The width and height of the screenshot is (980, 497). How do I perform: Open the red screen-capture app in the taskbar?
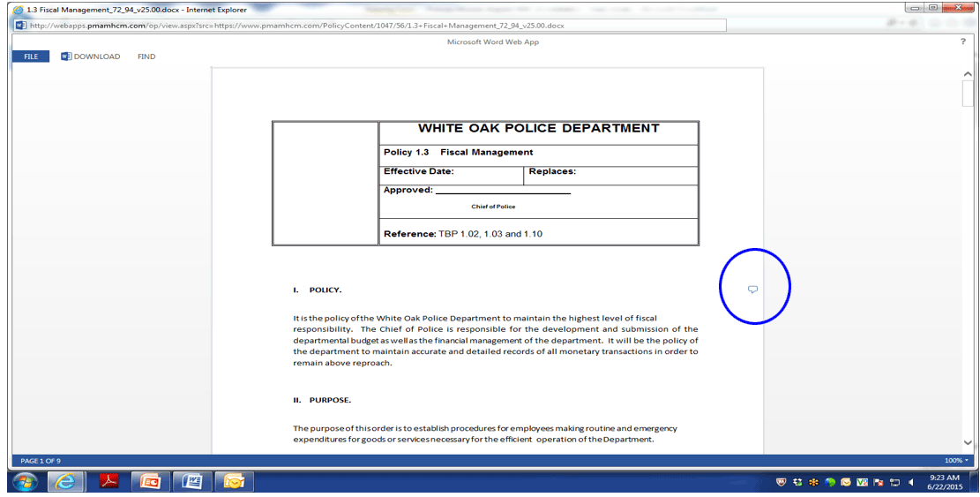coord(149,481)
